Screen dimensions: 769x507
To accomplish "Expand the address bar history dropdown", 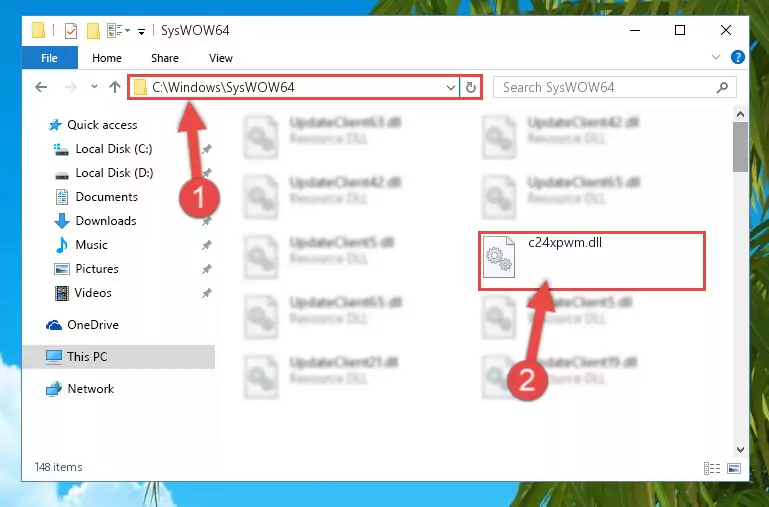I will click(x=451, y=88).
